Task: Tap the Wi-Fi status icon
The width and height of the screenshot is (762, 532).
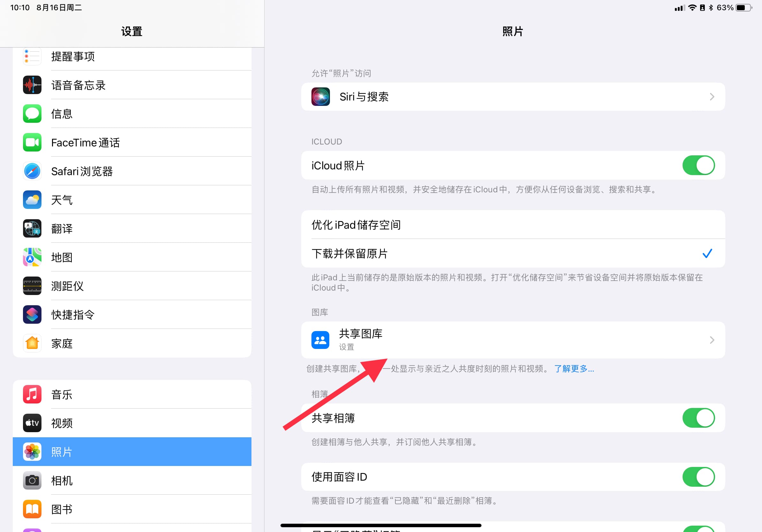Action: pos(692,8)
